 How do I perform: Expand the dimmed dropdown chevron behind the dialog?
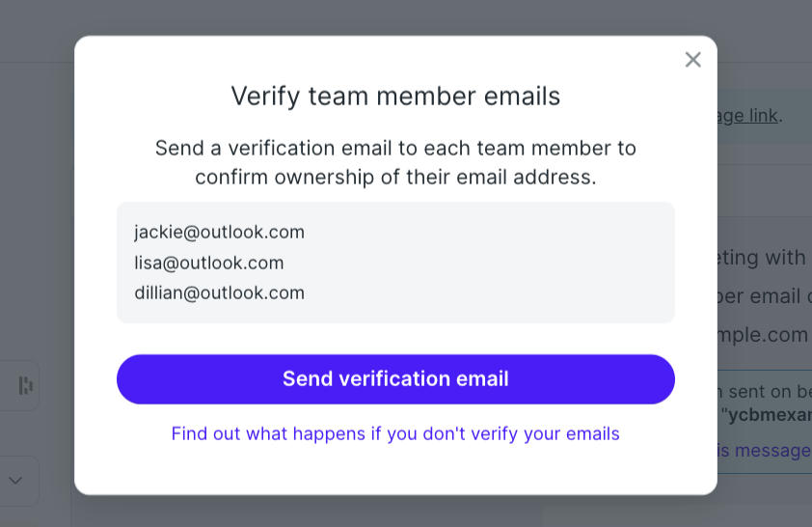pyautogui.click(x=15, y=481)
